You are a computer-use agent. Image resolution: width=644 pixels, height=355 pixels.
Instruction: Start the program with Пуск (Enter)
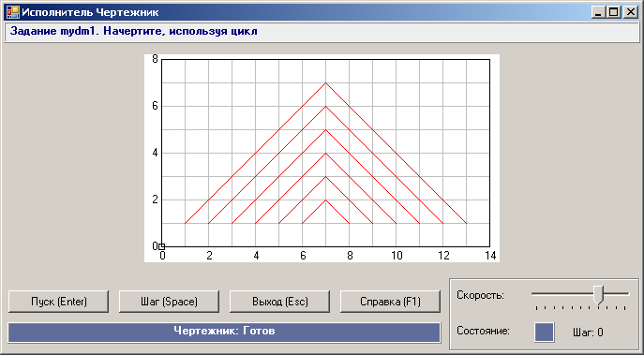[x=59, y=302]
